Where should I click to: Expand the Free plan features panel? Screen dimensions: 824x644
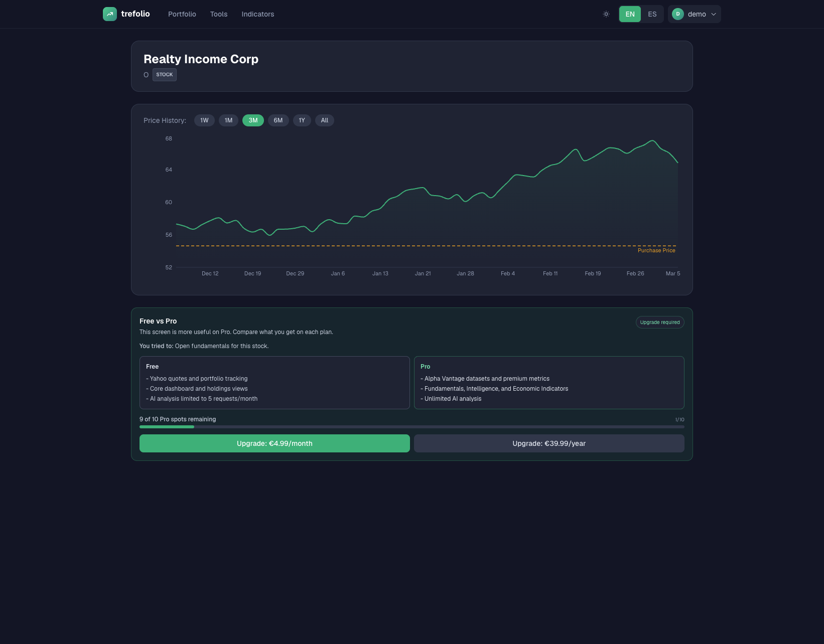274,382
